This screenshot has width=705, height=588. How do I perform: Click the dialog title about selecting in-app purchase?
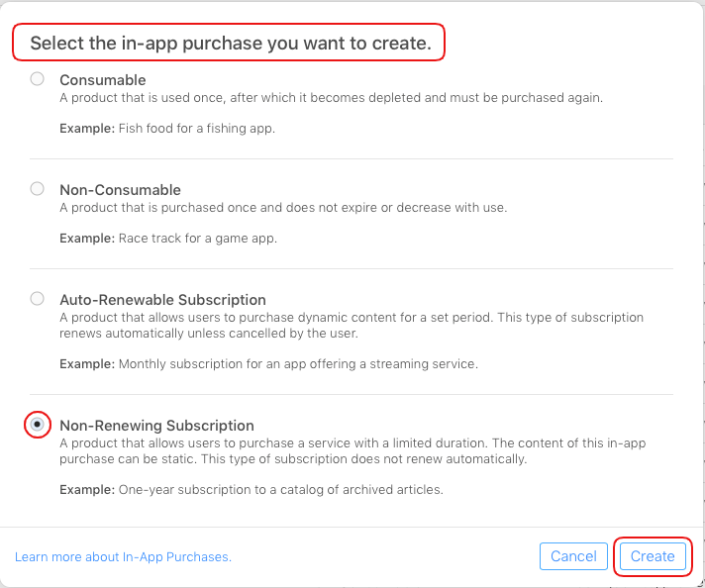[x=230, y=44]
